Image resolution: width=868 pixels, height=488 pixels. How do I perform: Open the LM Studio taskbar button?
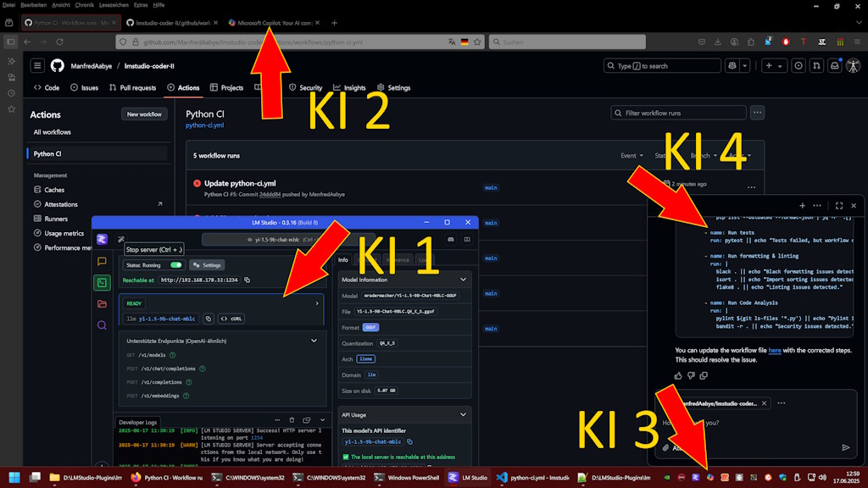tap(467, 478)
